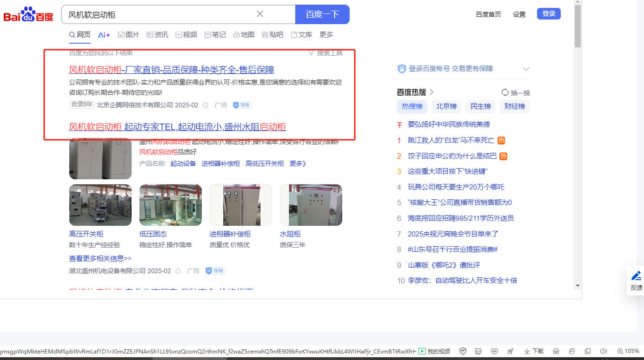Click the shield security icon in status bar
644x360 pixels.
(463, 351)
